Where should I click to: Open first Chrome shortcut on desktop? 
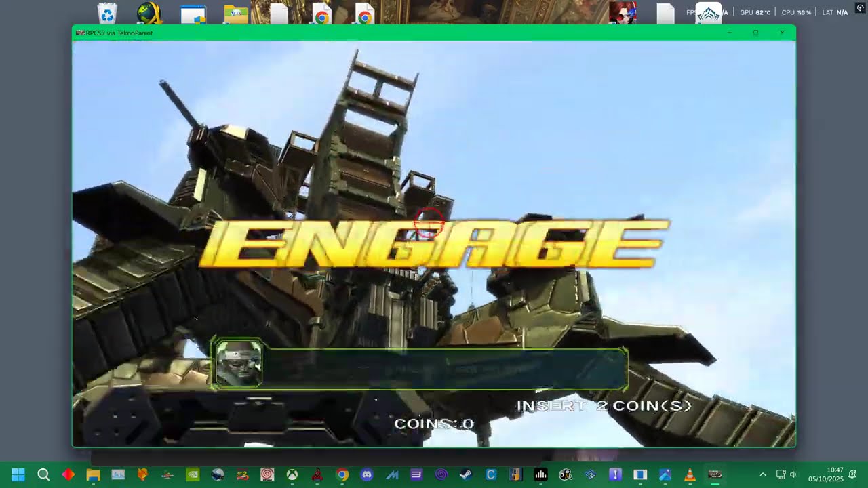point(322,14)
